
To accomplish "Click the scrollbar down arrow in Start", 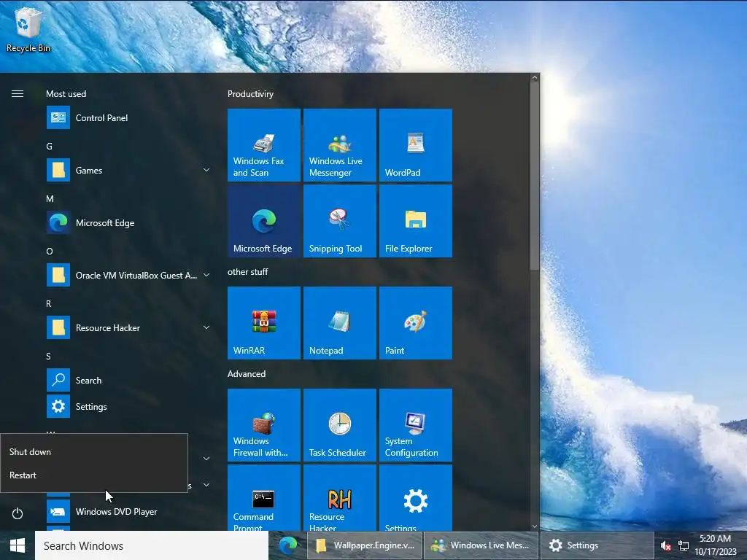I will click(535, 526).
